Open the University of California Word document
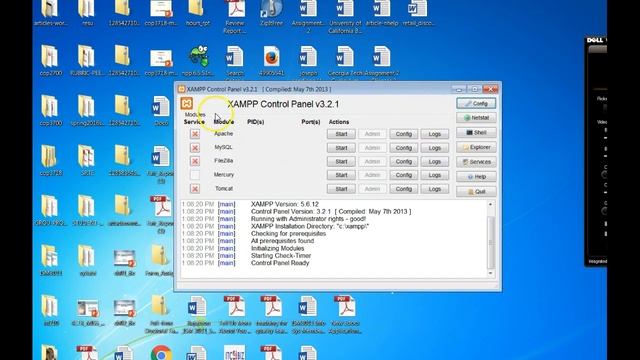The height and width of the screenshot is (360, 640). click(x=345, y=16)
